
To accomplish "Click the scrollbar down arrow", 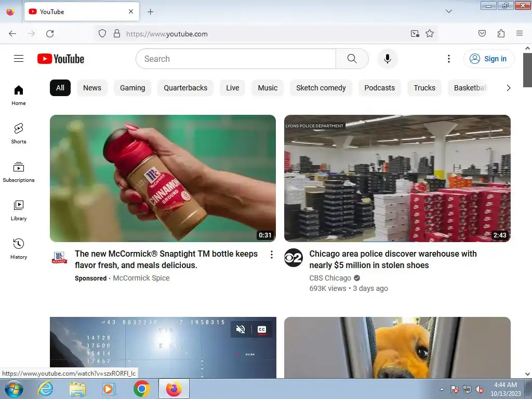I will [527, 374].
